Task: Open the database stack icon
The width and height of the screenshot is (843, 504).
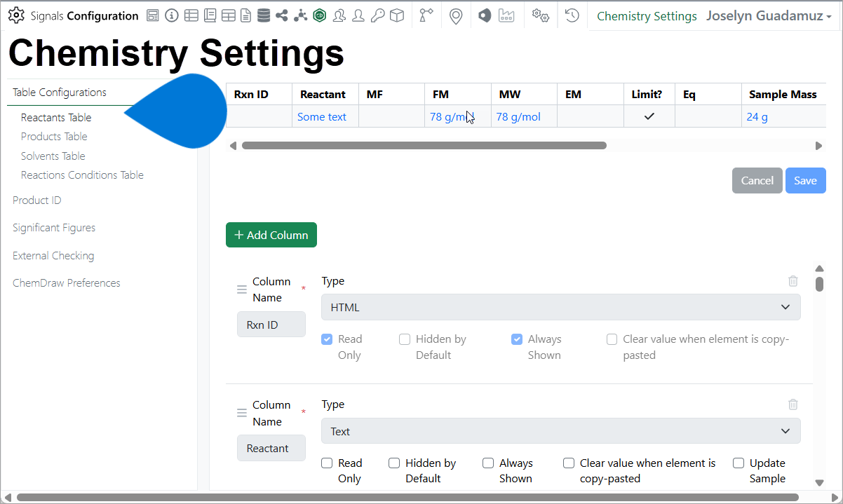Action: (263, 15)
